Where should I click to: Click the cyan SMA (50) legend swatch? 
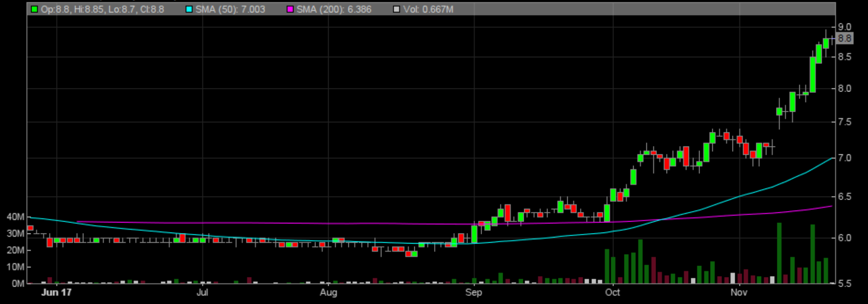pyautogui.click(x=189, y=9)
